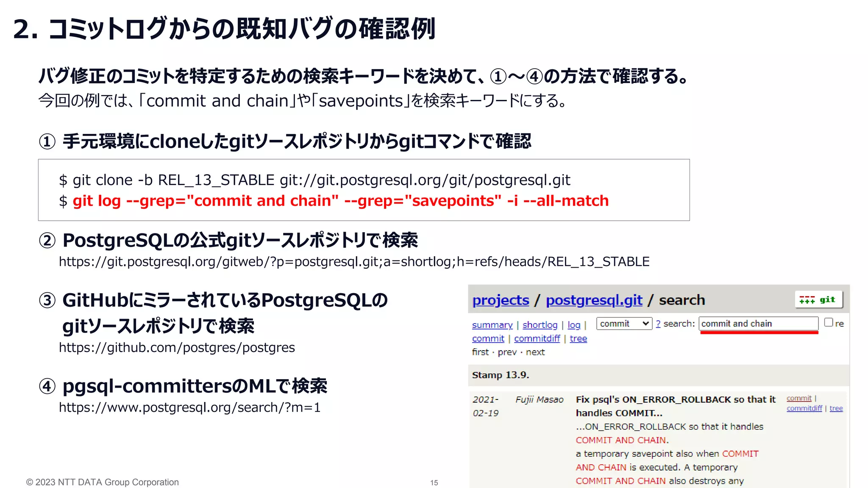Click the date '2021-02-19' in results

pyautogui.click(x=486, y=406)
